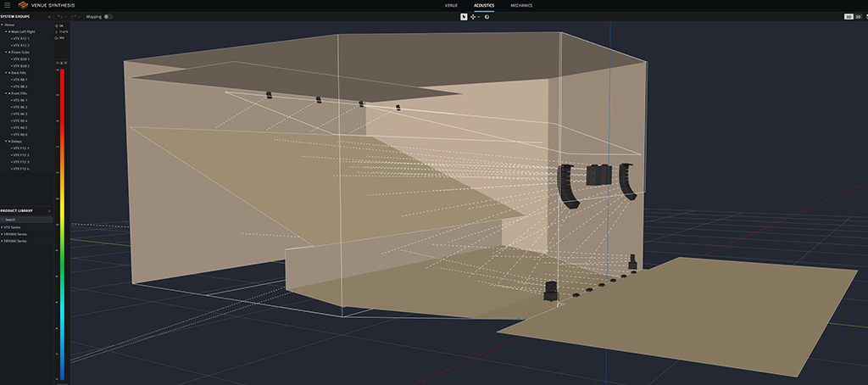
Task: Toggle the Mapping switch
Action: 108,16
